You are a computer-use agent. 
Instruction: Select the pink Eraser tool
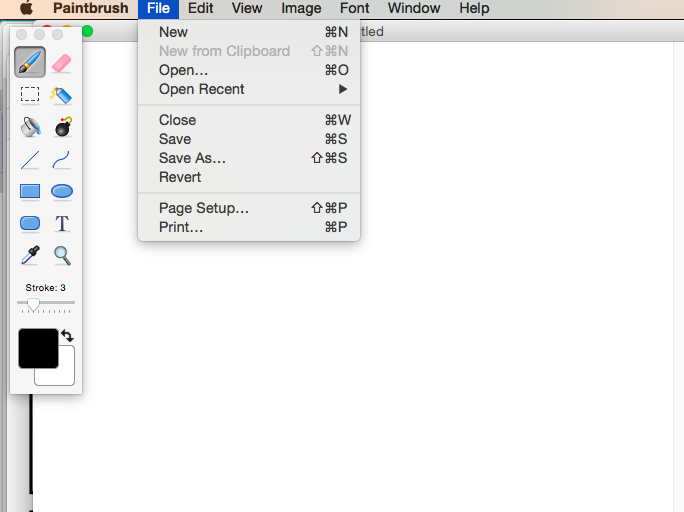click(62, 63)
